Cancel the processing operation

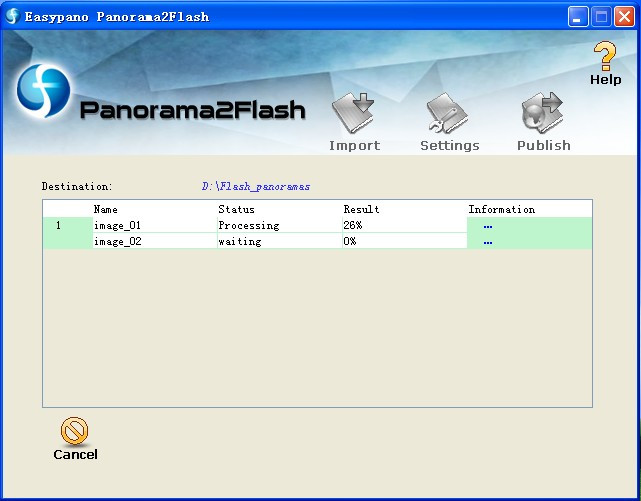[x=75, y=439]
